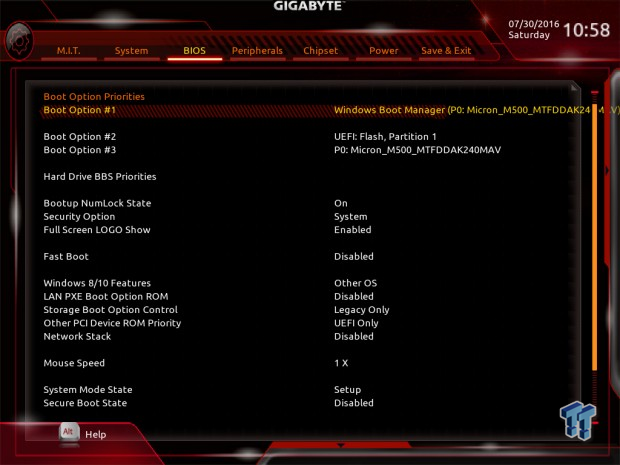Viewport: 620px width, 465px height.
Task: Click the Boot Option Priorities heading
Action: click(94, 97)
